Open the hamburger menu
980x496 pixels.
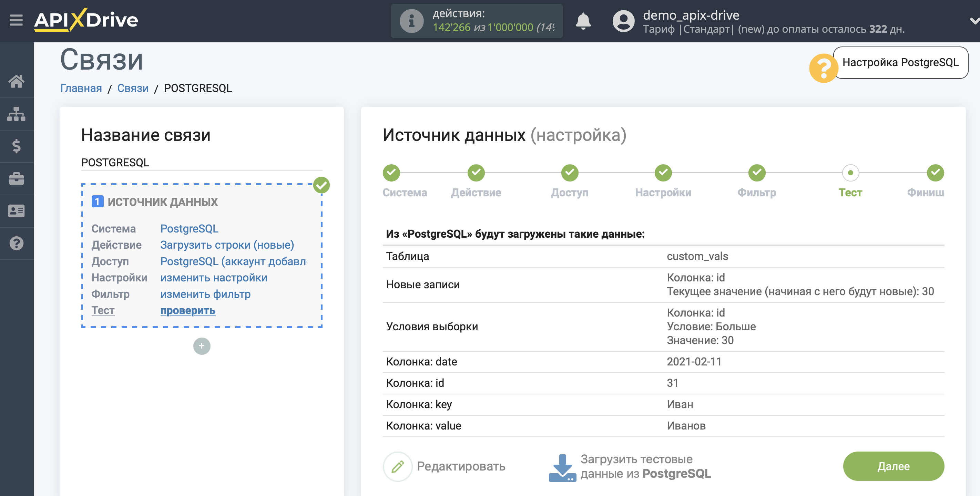pyautogui.click(x=16, y=20)
